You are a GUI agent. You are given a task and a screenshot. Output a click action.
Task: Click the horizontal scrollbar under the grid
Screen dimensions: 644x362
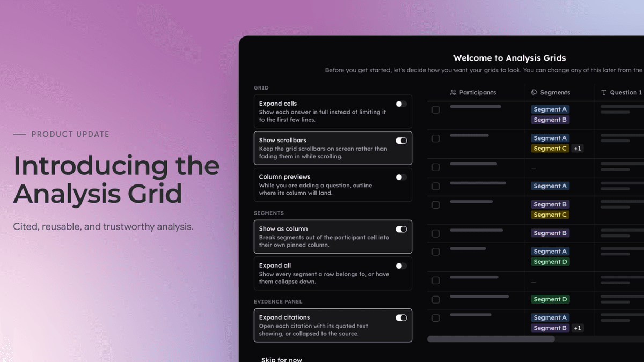click(491, 339)
